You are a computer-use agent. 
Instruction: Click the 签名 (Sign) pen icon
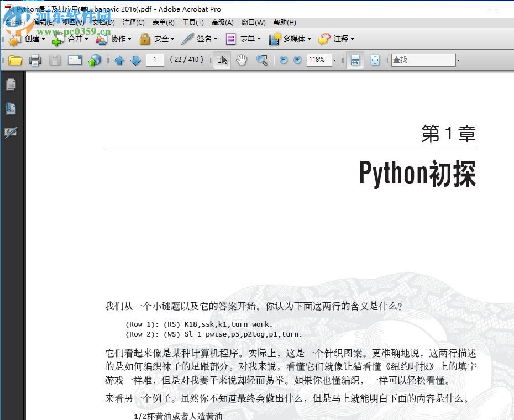187,39
